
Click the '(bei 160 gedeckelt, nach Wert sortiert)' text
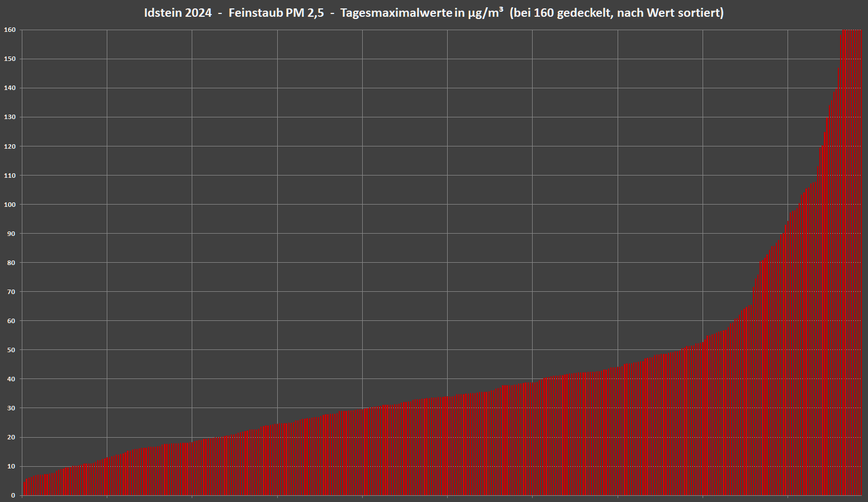(x=616, y=13)
